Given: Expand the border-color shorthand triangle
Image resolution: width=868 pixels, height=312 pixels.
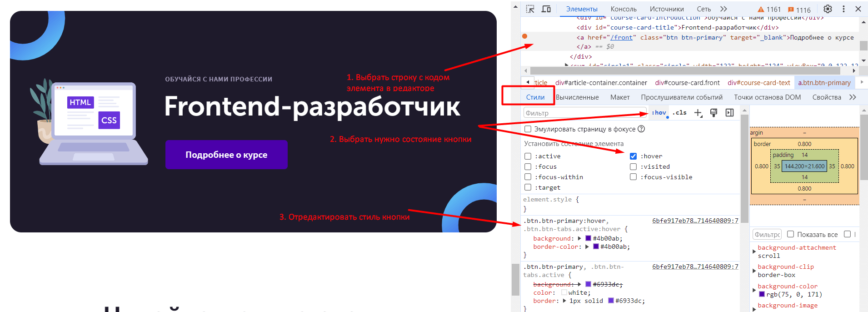Looking at the screenshot, I should click(587, 247).
